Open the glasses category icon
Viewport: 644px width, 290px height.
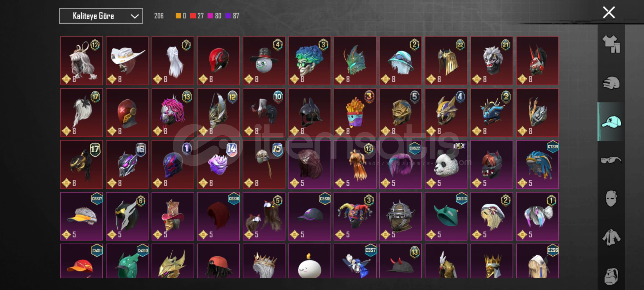[611, 160]
